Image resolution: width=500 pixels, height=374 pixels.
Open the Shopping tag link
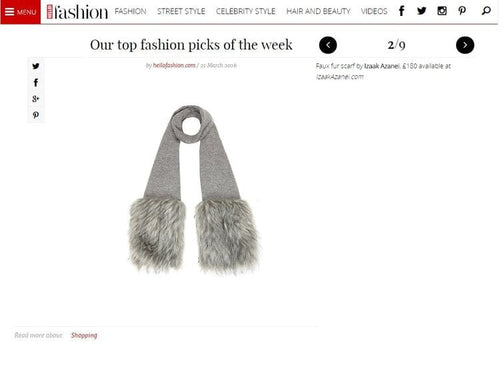(x=84, y=335)
